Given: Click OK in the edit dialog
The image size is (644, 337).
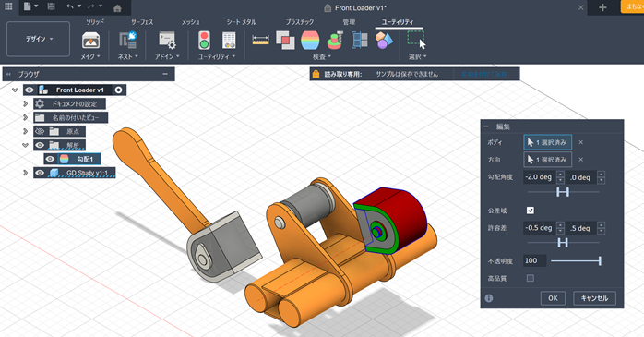Looking at the screenshot, I should click(x=553, y=298).
